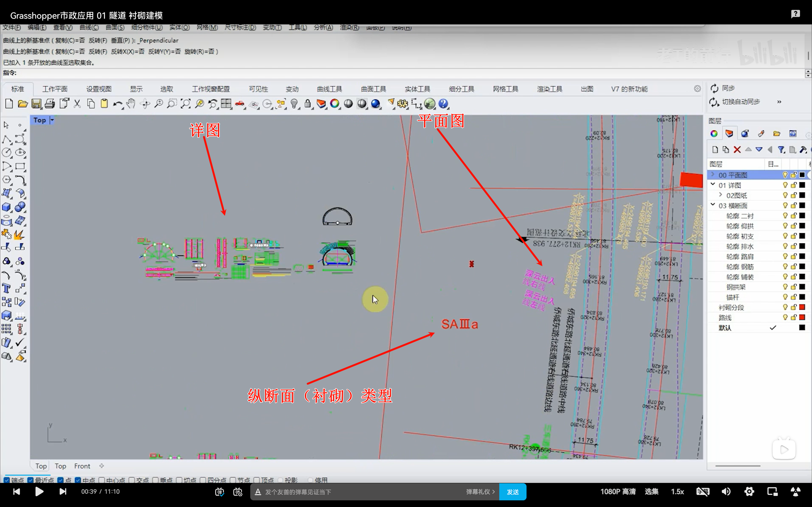Open the Top viewport title dropdown arrow
The width and height of the screenshot is (812, 507).
(x=52, y=120)
